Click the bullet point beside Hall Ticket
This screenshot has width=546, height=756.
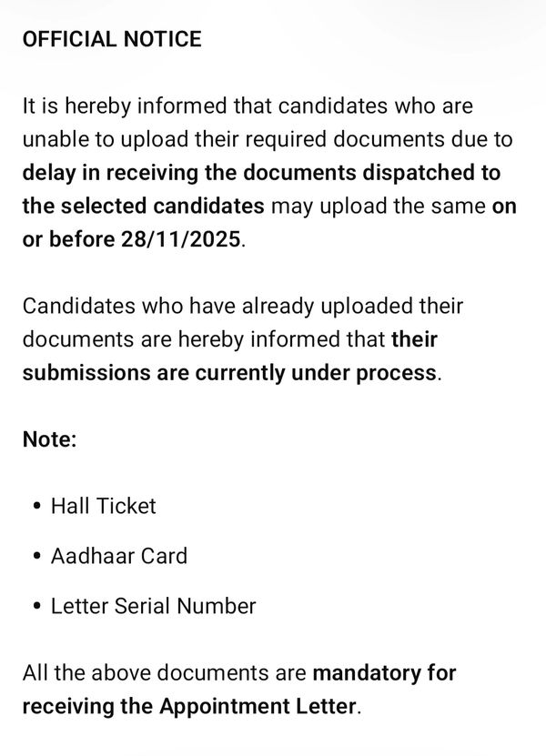click(35, 506)
